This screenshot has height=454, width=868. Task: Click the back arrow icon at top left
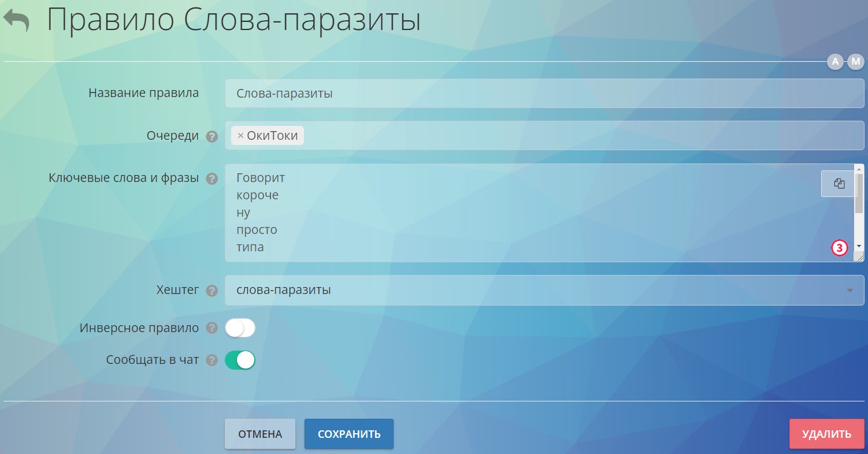pyautogui.click(x=16, y=20)
